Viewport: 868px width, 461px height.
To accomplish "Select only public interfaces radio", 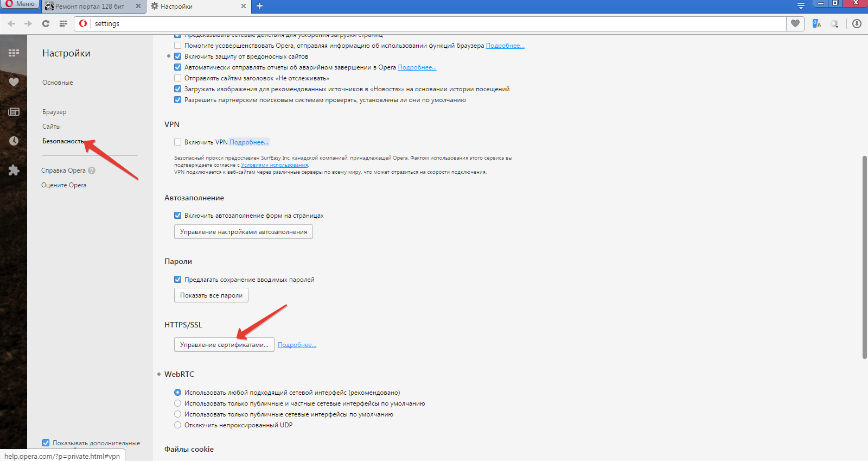I will pos(177,414).
